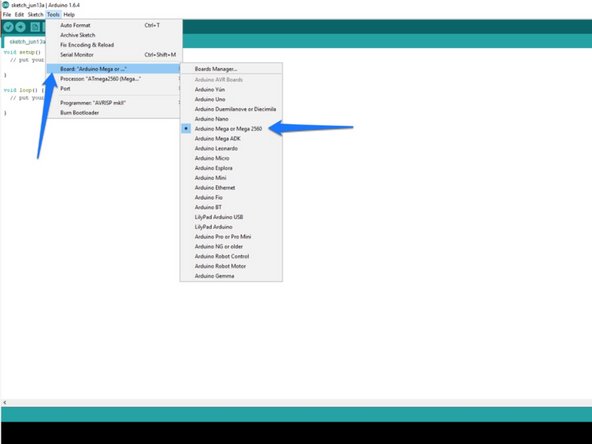Open the Sketch menu
Screen dimensions: 592x444
click(x=35, y=14)
